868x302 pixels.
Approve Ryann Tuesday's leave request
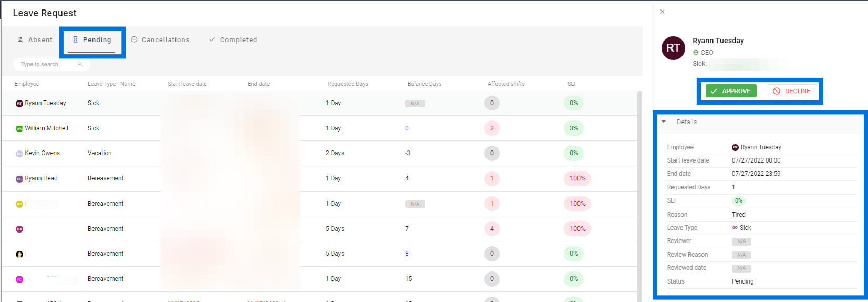[x=731, y=91]
